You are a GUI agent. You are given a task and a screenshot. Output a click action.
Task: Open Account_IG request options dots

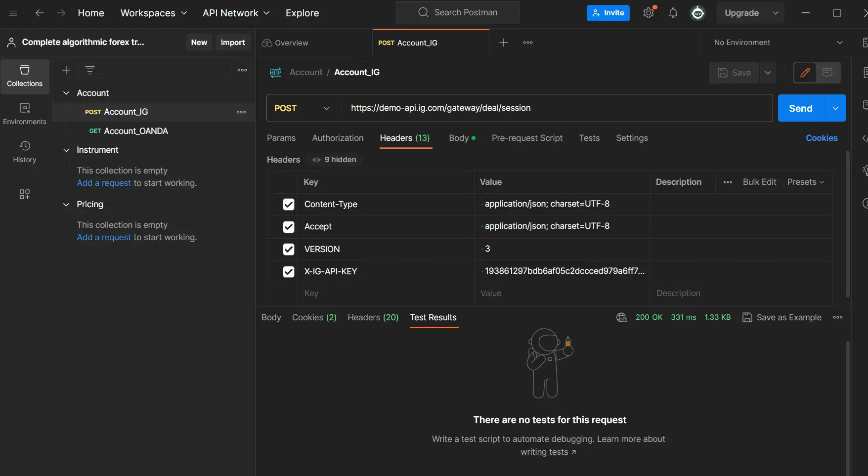click(241, 112)
